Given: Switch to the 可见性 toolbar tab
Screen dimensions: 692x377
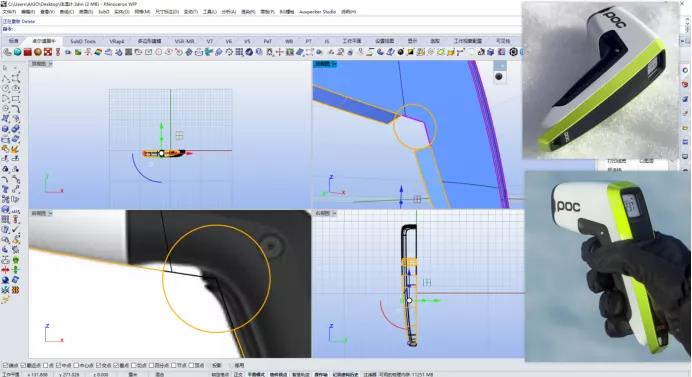Looking at the screenshot, I should pos(503,41).
